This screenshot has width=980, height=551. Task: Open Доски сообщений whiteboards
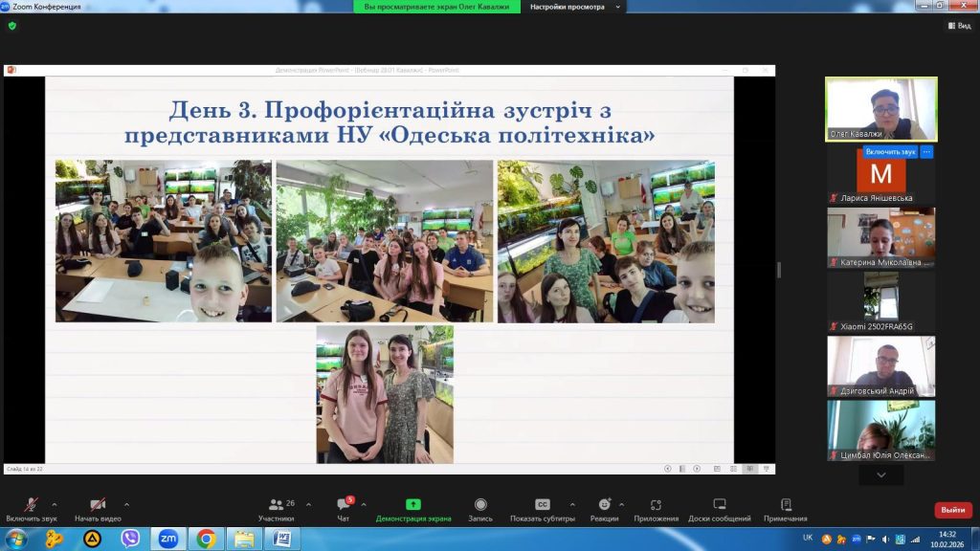click(x=720, y=504)
